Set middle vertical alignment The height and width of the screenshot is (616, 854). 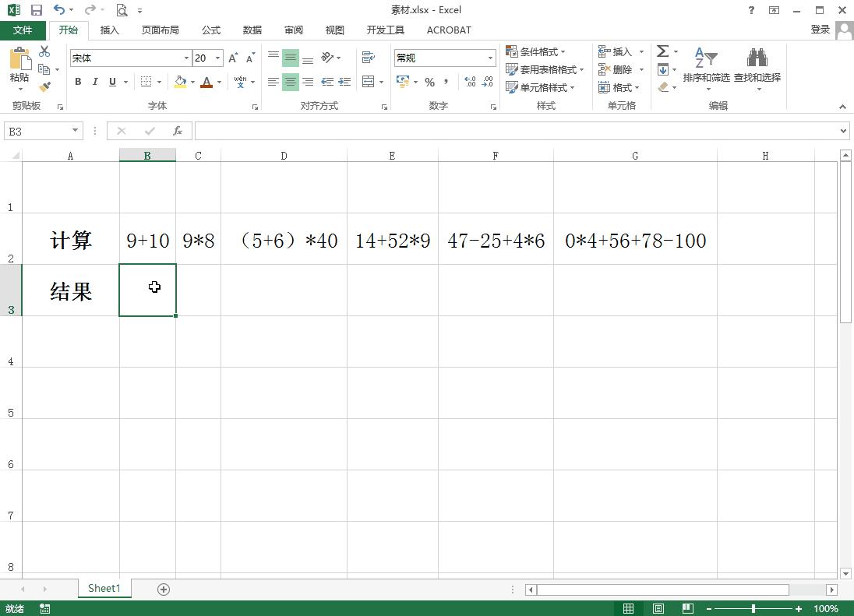[291, 58]
